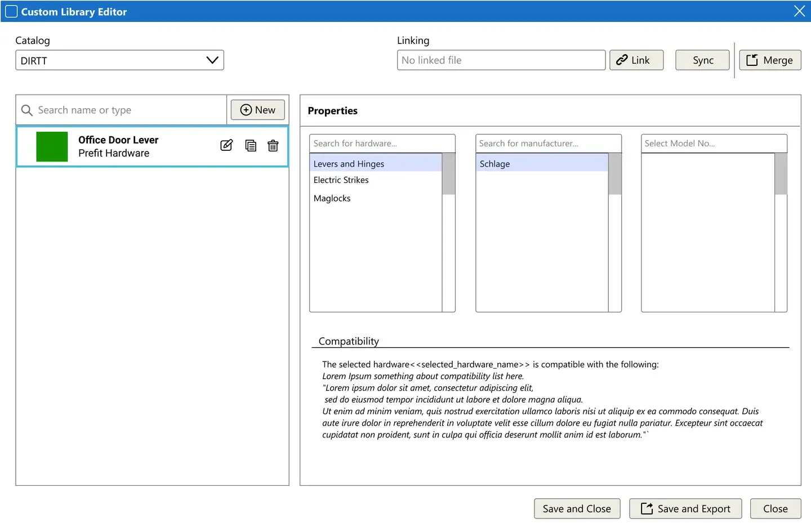Edit the Office Door Lever item
The height and width of the screenshot is (532, 811).
[226, 146]
